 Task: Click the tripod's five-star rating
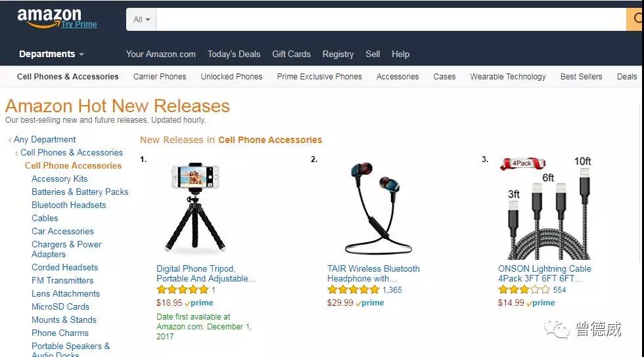click(x=183, y=289)
